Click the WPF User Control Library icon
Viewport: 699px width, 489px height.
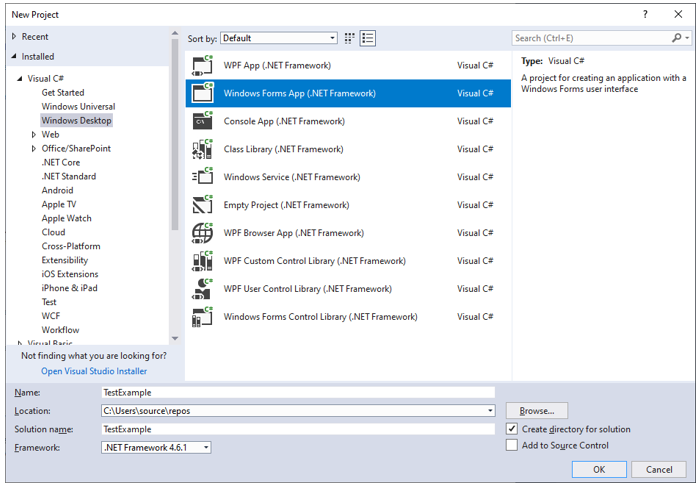click(x=202, y=289)
